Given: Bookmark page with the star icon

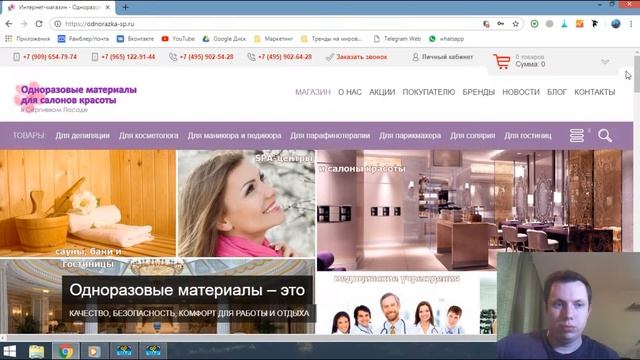Looking at the screenshot, I should 516,24.
